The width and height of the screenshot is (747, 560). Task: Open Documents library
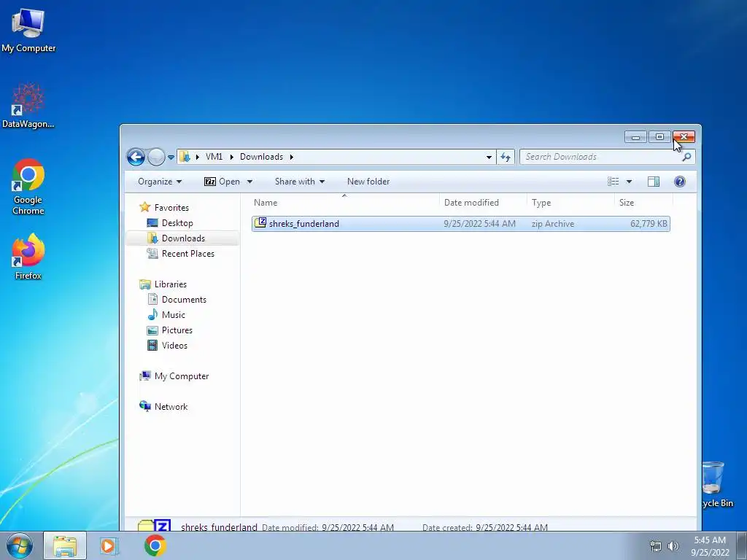pos(177,300)
